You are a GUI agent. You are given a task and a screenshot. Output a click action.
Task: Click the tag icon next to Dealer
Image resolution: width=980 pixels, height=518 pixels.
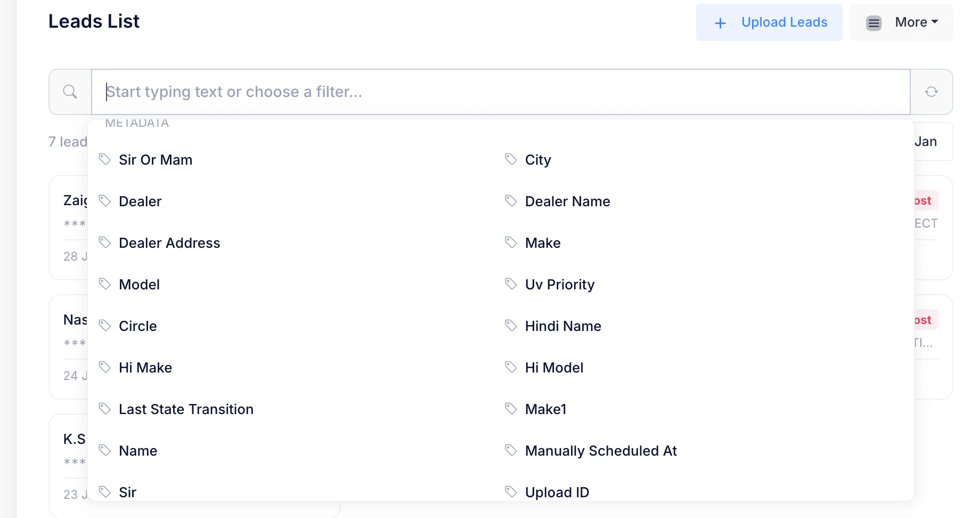pyautogui.click(x=105, y=201)
